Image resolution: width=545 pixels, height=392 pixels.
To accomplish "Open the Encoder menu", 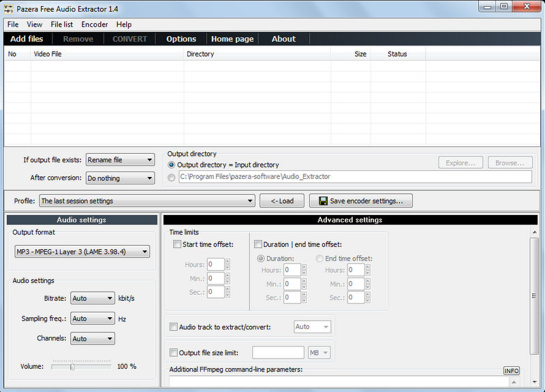I will (x=95, y=24).
